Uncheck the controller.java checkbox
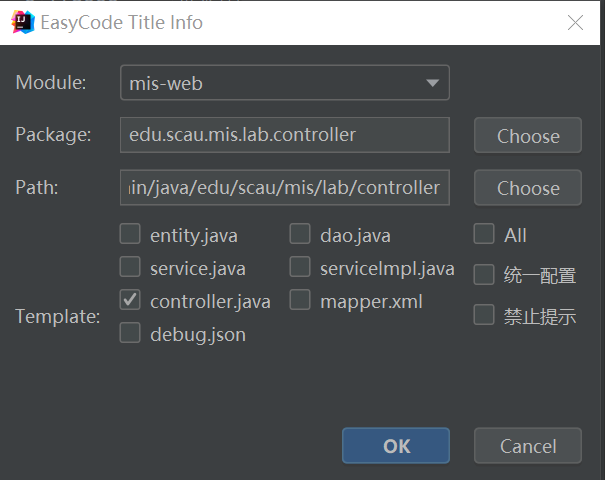The image size is (605, 480). click(x=130, y=299)
